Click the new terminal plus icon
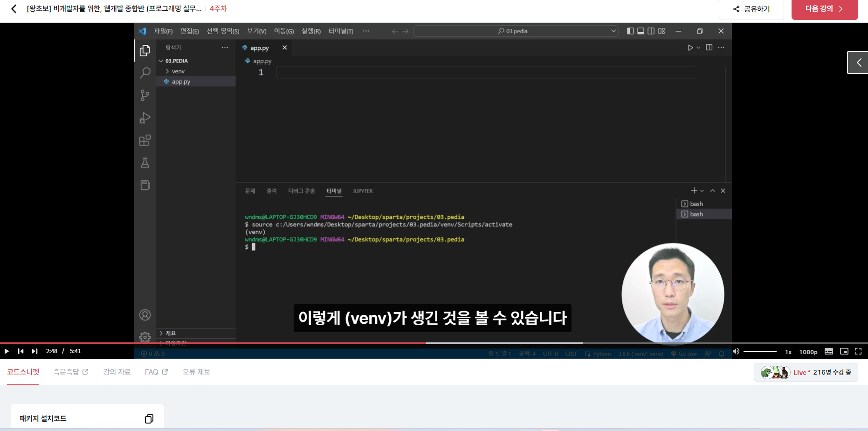 (x=694, y=191)
